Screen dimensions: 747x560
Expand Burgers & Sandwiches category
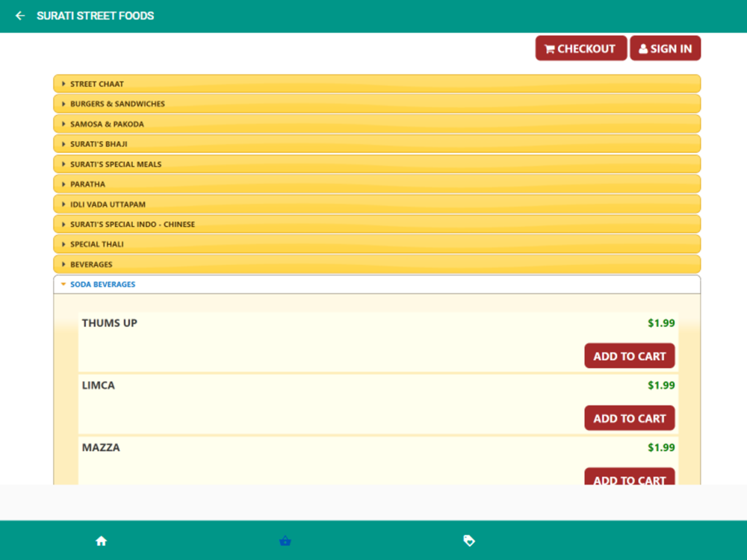point(376,104)
